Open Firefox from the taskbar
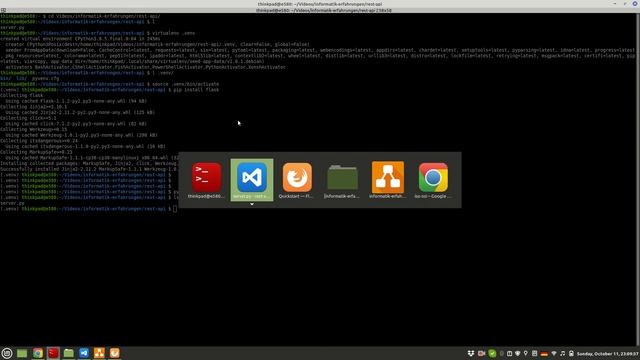The width and height of the screenshot is (640, 360). (115, 353)
